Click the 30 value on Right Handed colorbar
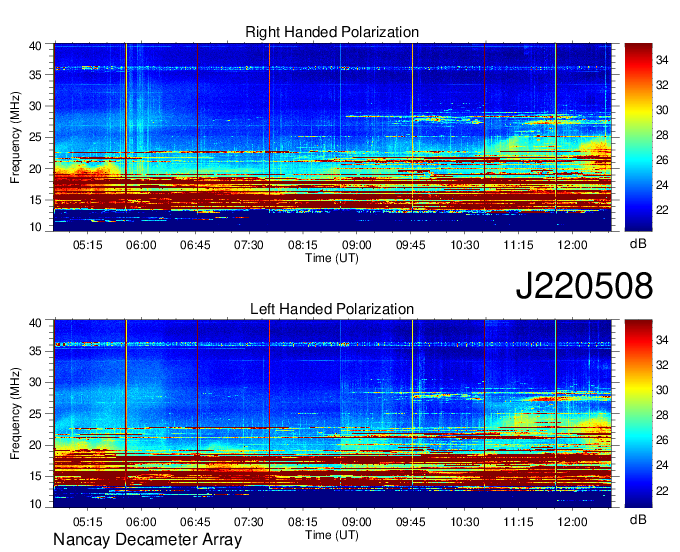The image size is (680, 552). pyautogui.click(x=662, y=110)
